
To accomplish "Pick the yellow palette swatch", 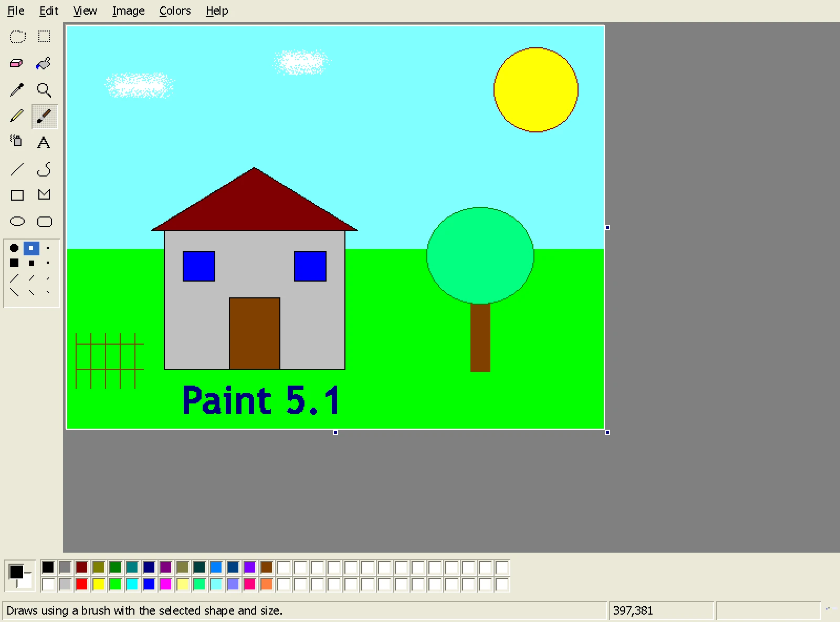I will [x=99, y=584].
